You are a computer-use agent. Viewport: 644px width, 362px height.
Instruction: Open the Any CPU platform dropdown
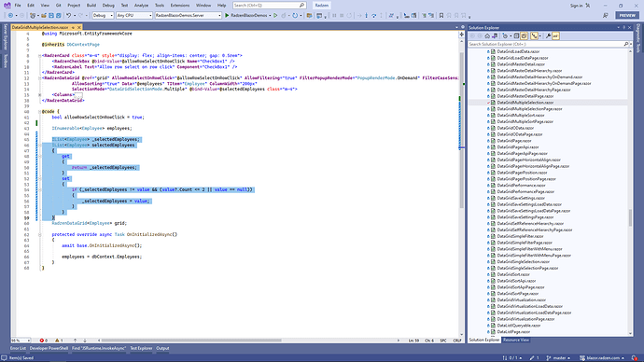(134, 15)
